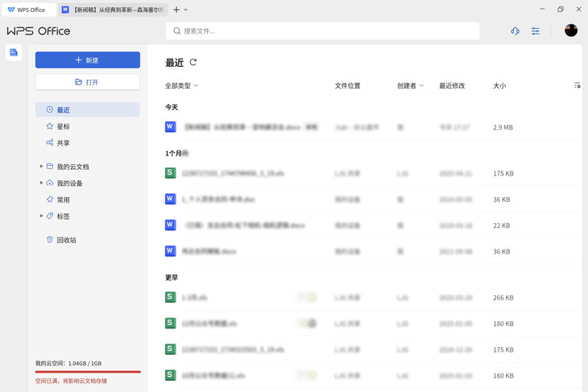Switch to the WPS Office home tab

point(28,10)
